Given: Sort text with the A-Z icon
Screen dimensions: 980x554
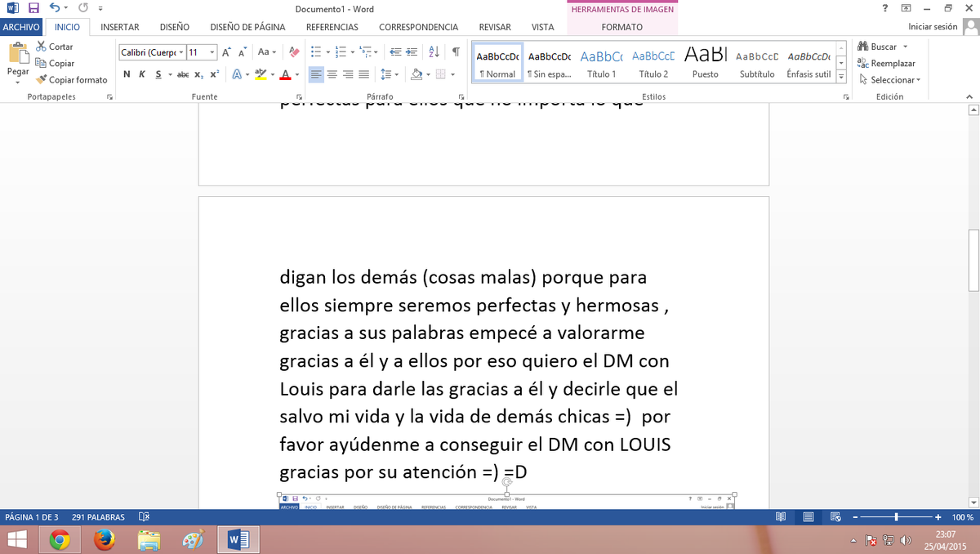Looking at the screenshot, I should tap(434, 52).
